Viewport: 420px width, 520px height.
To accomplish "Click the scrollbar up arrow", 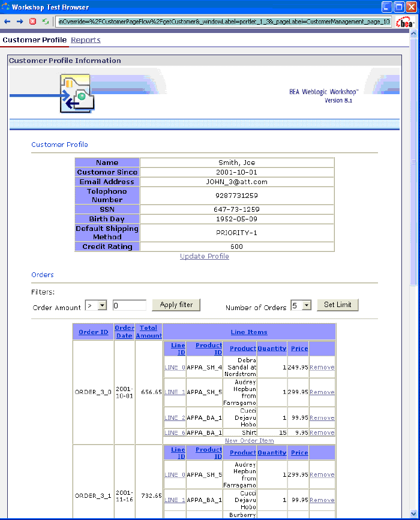I will click(x=413, y=34).
